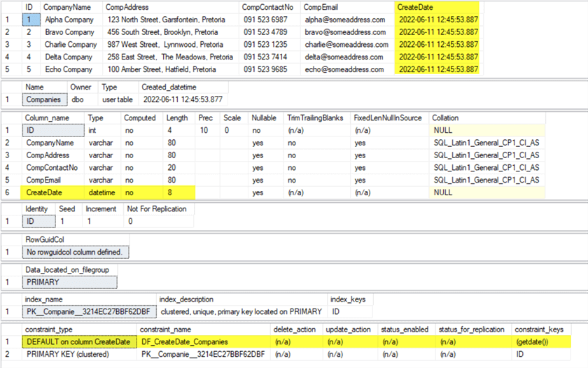Select the PRIMARY filegroup cell
Viewport: 588px width, 368px height.
[43, 282]
